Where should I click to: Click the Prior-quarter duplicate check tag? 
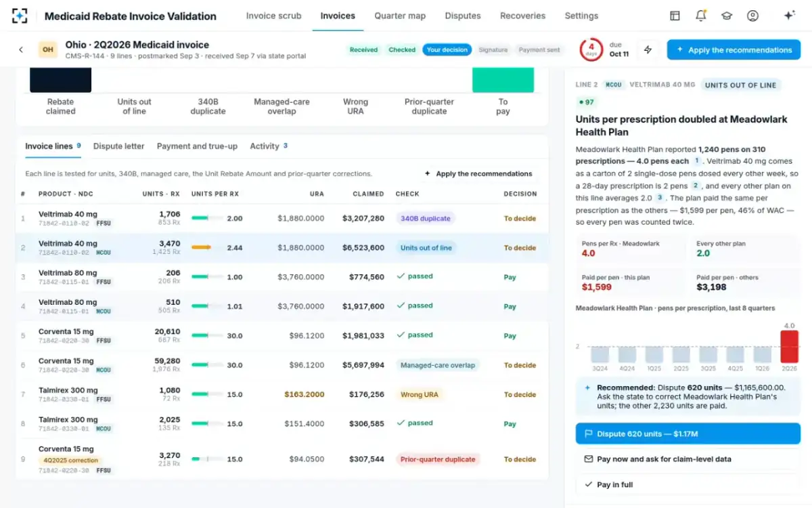coord(438,459)
